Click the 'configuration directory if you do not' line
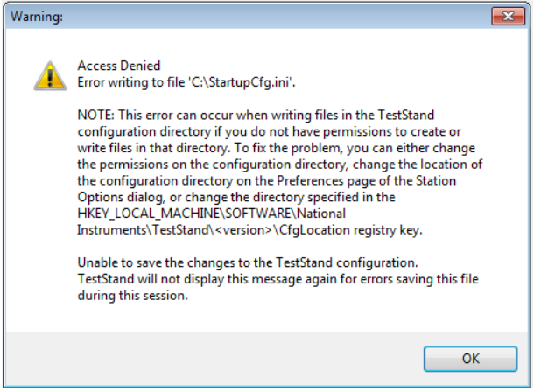The width and height of the screenshot is (534, 392). tap(269, 131)
